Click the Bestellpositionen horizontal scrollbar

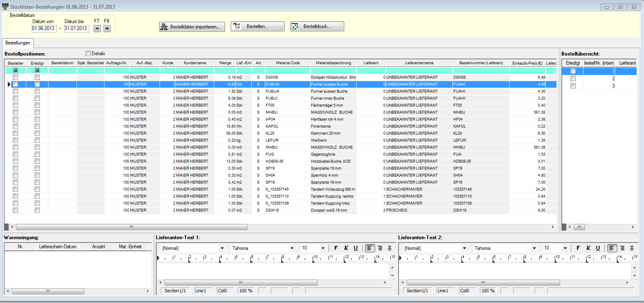[132, 227]
